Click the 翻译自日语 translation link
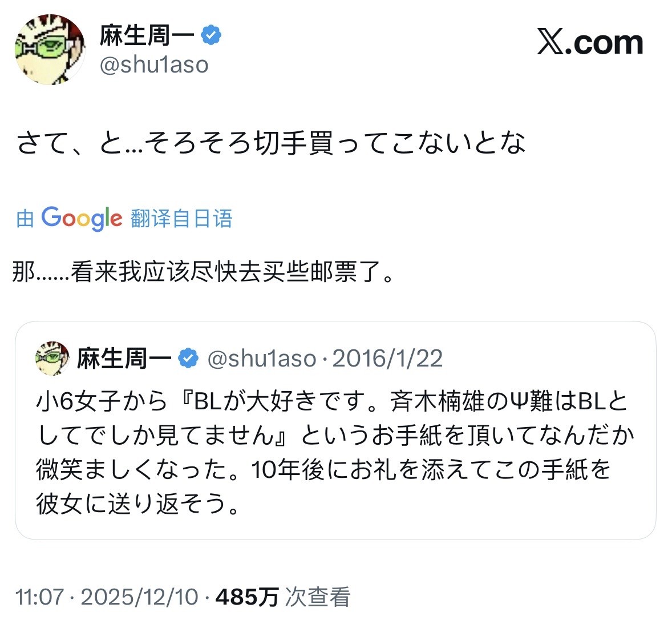The width and height of the screenshot is (672, 628). tap(181, 219)
